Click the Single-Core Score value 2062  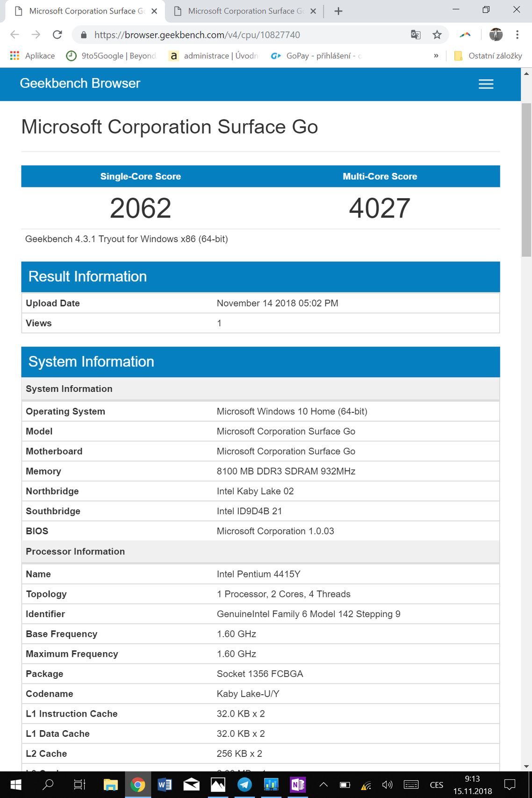click(x=141, y=208)
